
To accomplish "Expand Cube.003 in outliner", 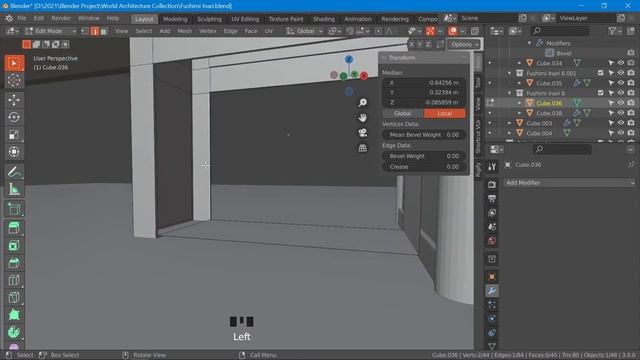I will click(x=509, y=123).
